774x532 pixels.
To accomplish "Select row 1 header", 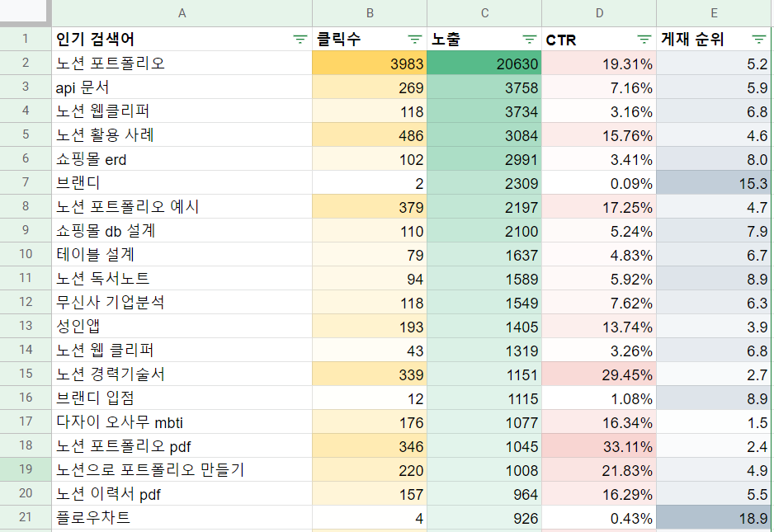I will (x=26, y=39).
